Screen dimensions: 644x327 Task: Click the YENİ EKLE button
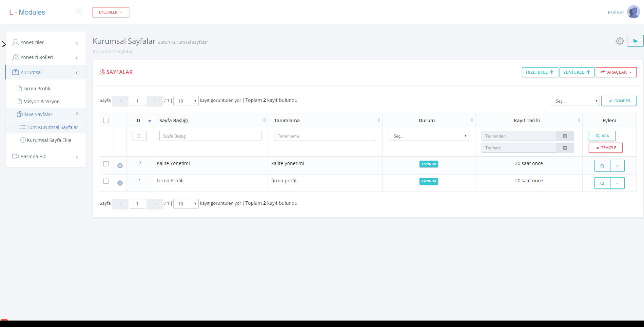577,72
